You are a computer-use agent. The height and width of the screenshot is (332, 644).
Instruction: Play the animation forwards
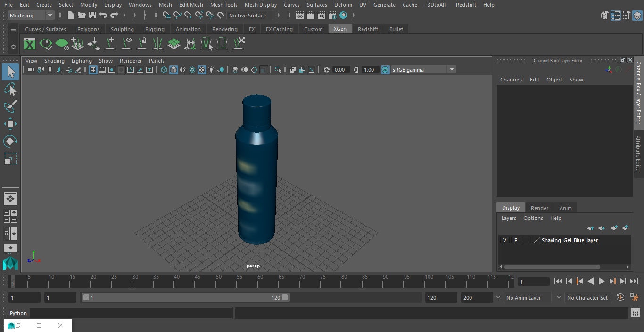601,281
